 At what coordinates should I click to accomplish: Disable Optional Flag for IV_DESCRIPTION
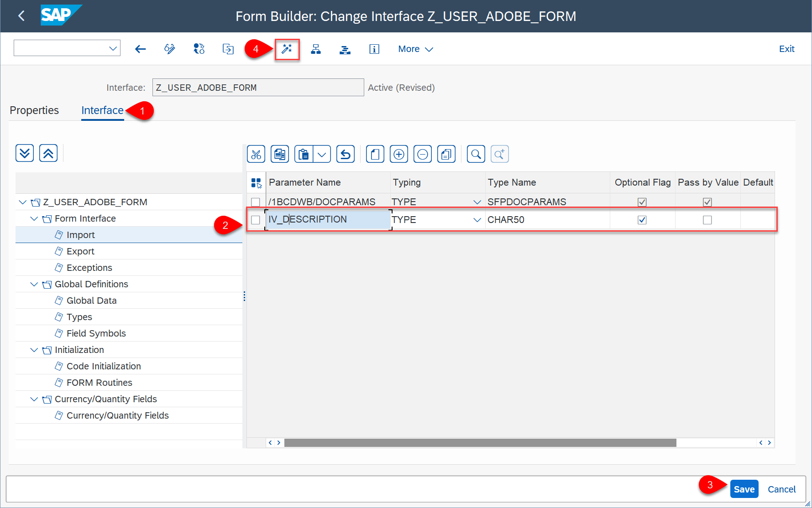(x=642, y=219)
